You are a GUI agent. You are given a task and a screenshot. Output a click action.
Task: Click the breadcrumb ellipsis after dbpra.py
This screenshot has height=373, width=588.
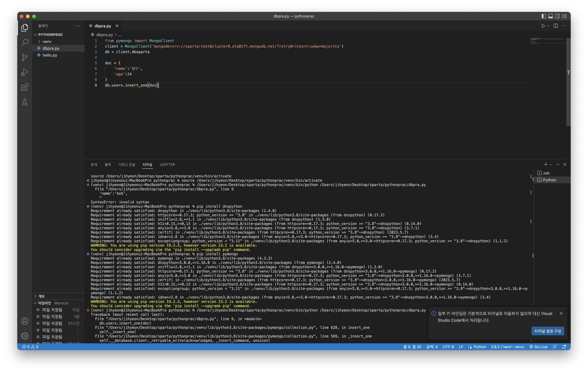(x=120, y=35)
